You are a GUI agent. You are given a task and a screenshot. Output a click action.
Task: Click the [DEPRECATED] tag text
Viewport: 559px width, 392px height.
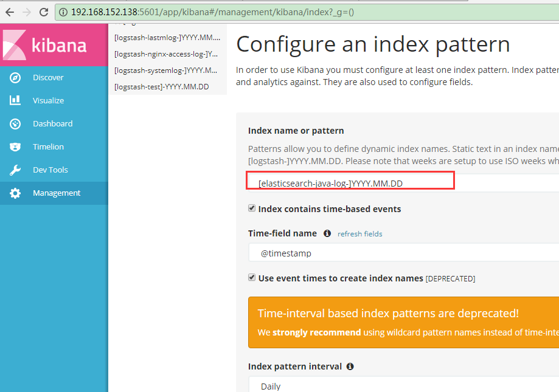coord(450,279)
